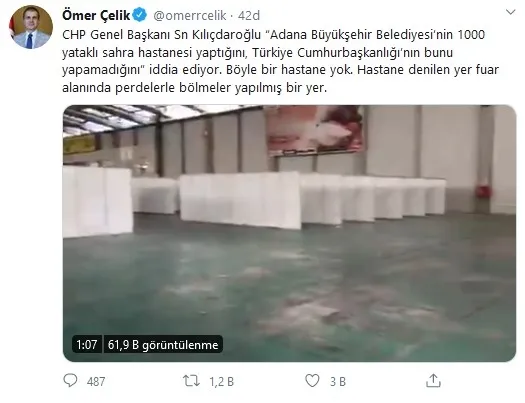Open the 42d timestamp link
The width and height of the screenshot is (525, 403).
click(249, 15)
